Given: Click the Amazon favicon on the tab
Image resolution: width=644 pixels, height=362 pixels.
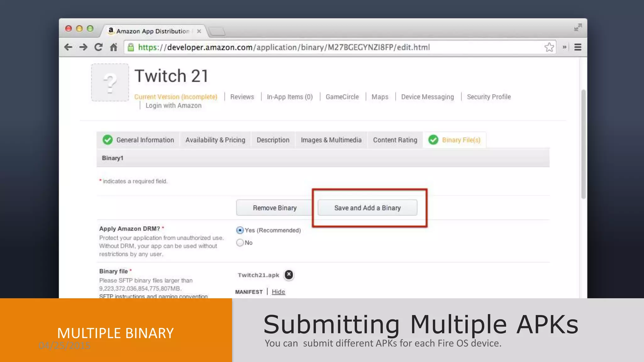Looking at the screenshot, I should (111, 30).
